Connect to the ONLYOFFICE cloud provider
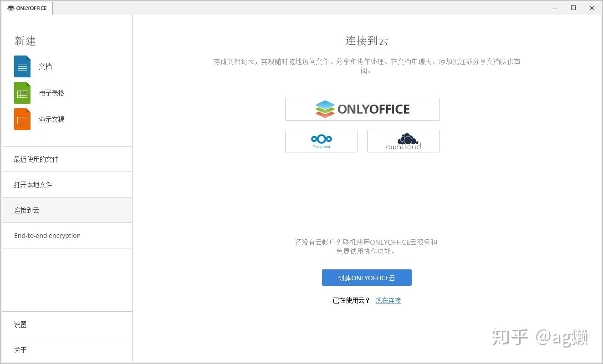The image size is (603, 364). (x=363, y=109)
